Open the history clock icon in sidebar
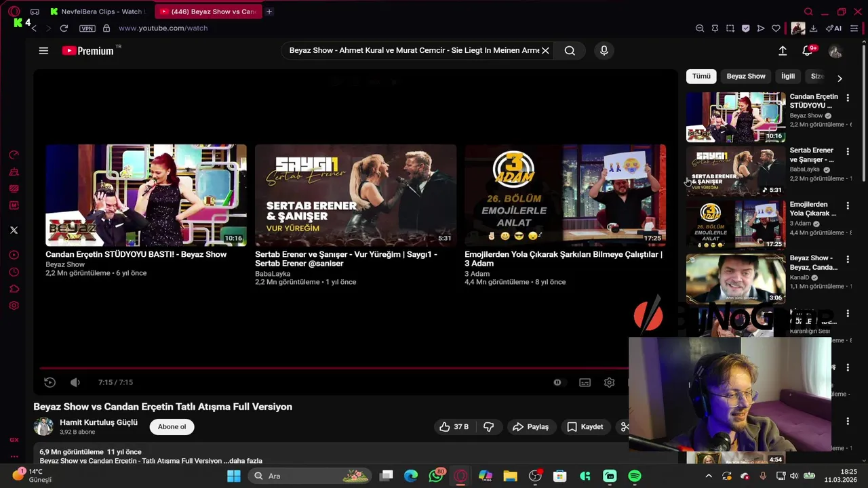Image resolution: width=868 pixels, height=488 pixels. click(x=14, y=272)
